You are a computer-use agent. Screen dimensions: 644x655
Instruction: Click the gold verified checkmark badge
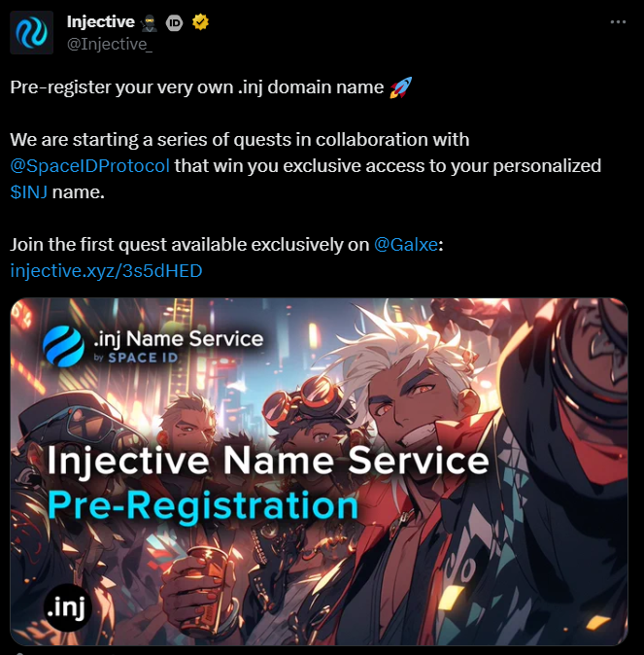coord(200,22)
